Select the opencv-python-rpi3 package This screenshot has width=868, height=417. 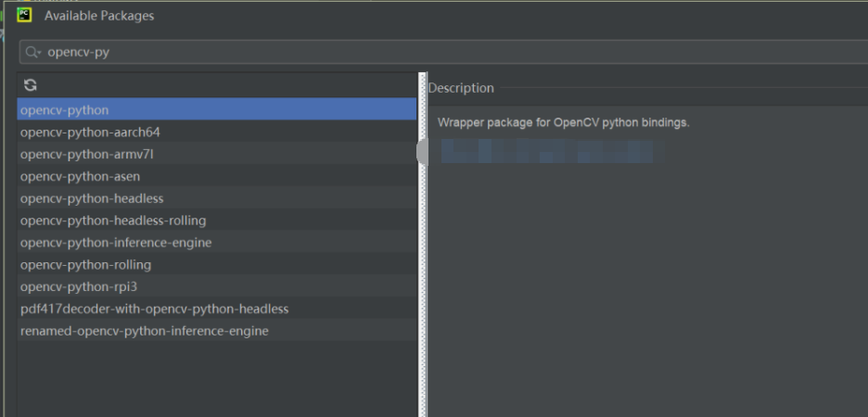pos(78,287)
